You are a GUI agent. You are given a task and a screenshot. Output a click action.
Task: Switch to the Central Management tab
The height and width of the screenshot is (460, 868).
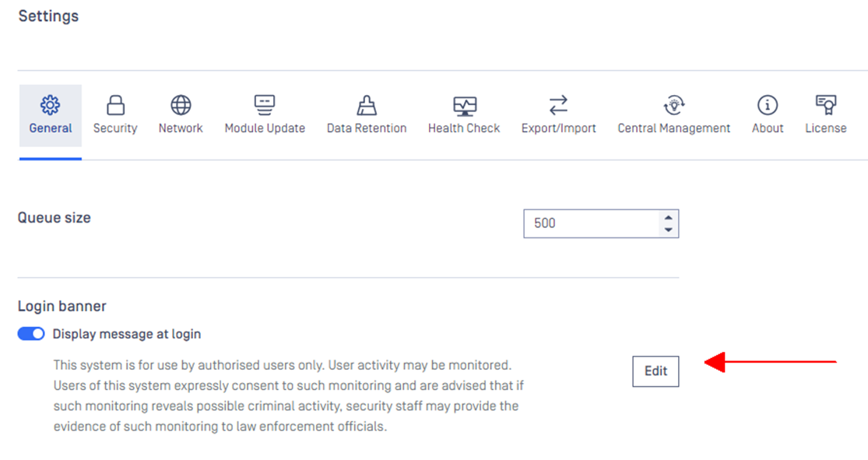click(673, 116)
